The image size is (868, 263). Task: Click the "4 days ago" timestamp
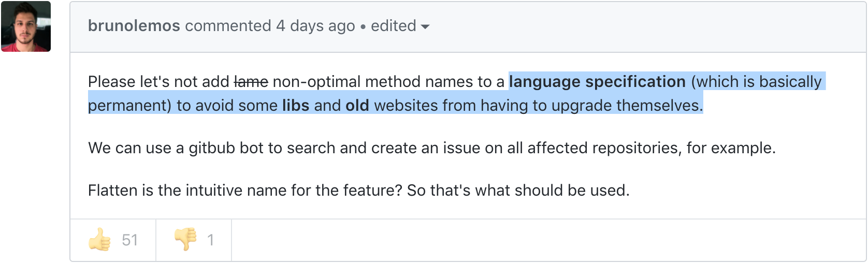click(x=315, y=26)
